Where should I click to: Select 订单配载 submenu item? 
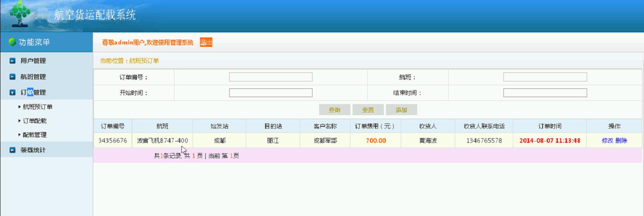(35, 121)
